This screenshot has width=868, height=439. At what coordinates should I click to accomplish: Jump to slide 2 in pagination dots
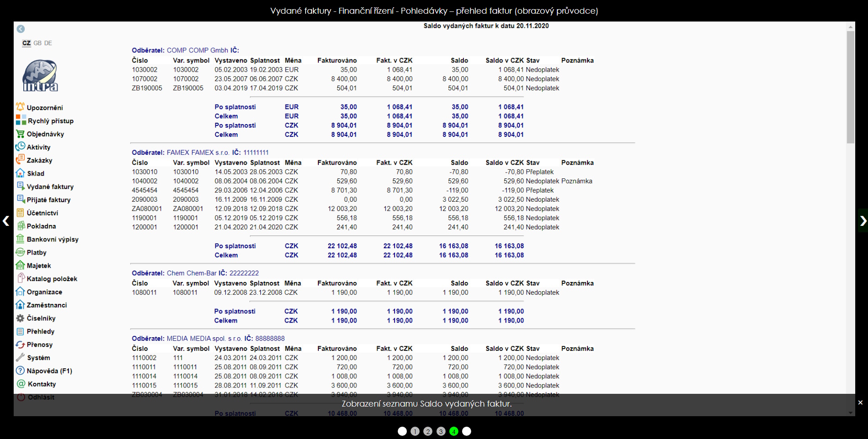click(428, 431)
